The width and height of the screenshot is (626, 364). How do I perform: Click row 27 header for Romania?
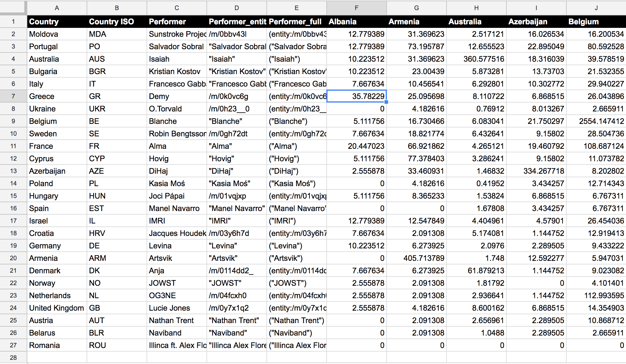click(13, 345)
